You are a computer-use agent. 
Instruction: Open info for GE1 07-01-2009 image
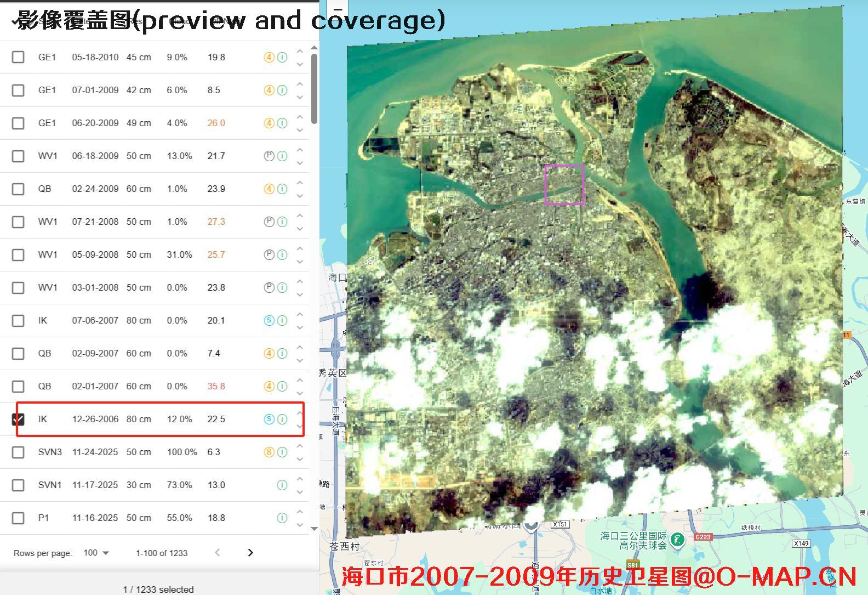(x=282, y=90)
